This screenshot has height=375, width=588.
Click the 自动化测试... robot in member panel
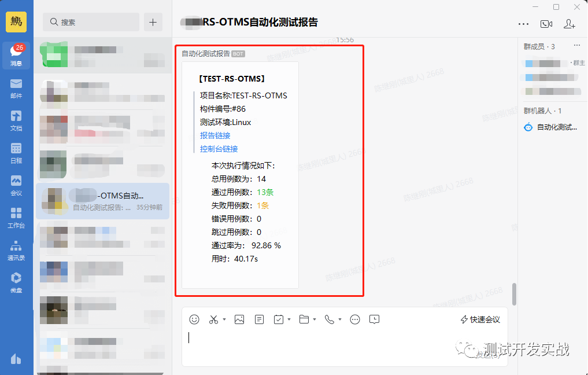[x=550, y=127]
